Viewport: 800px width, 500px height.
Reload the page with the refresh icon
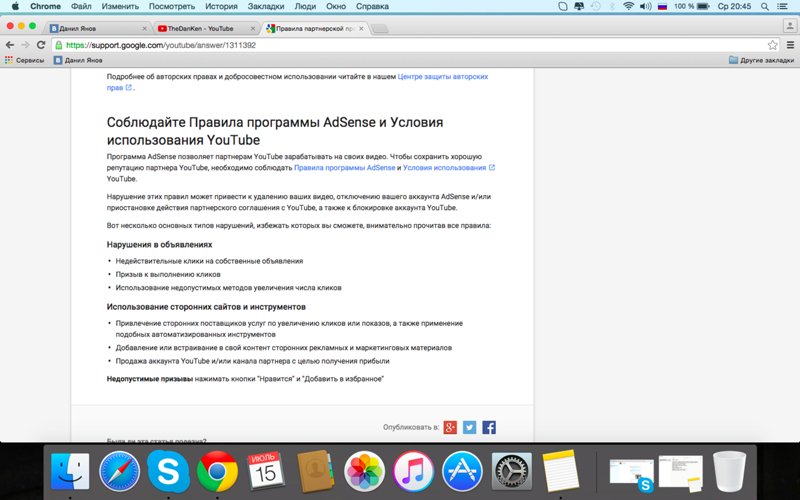click(x=41, y=45)
